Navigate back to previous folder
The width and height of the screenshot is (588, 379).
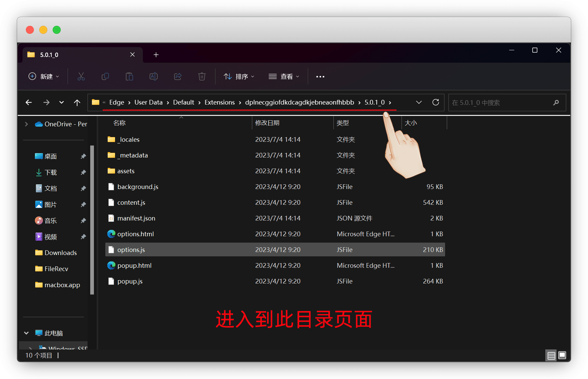pos(29,103)
